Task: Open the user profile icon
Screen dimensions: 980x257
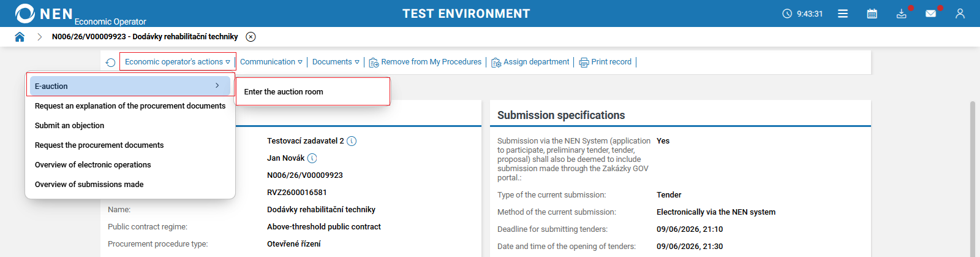Action: click(960, 13)
